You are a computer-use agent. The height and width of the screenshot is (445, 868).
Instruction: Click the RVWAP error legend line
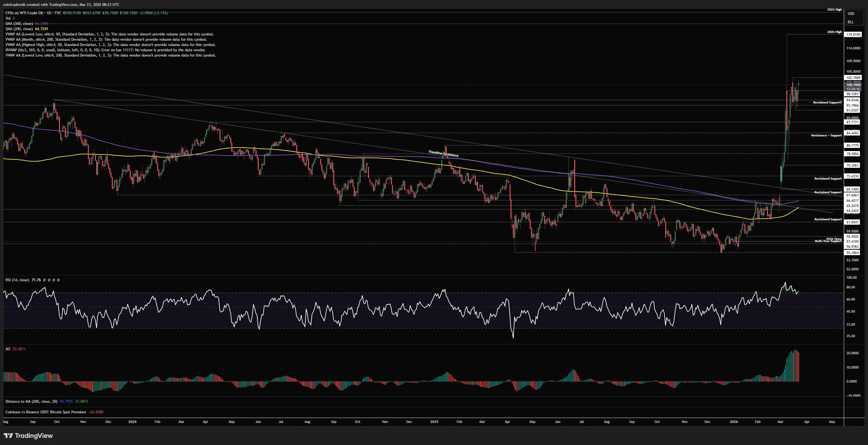(x=105, y=50)
